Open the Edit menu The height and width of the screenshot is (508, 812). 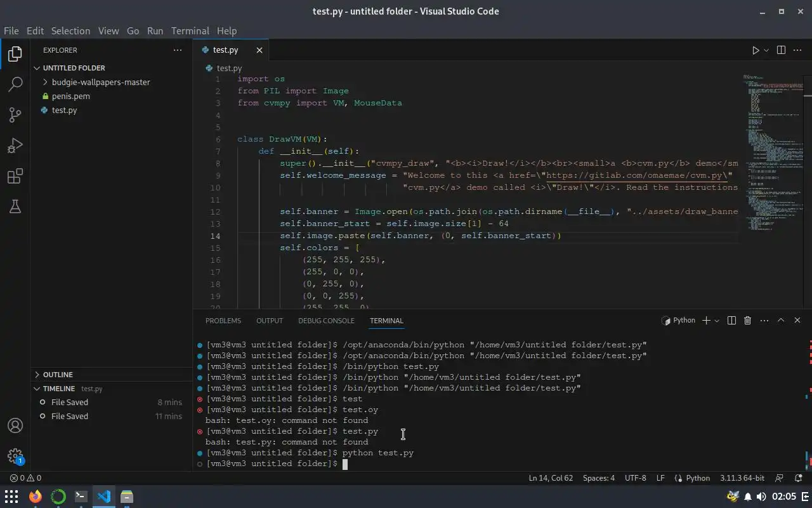[35, 30]
